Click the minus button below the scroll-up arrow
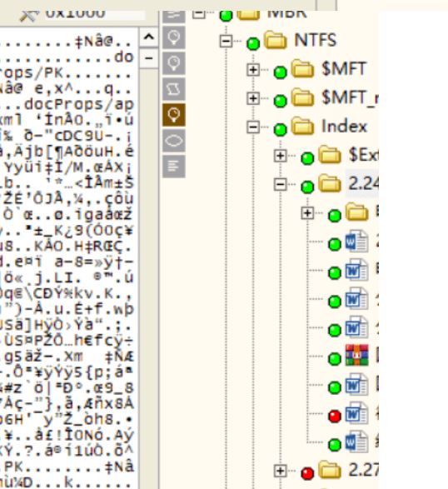Viewport: 448px width, 489px height. (149, 58)
